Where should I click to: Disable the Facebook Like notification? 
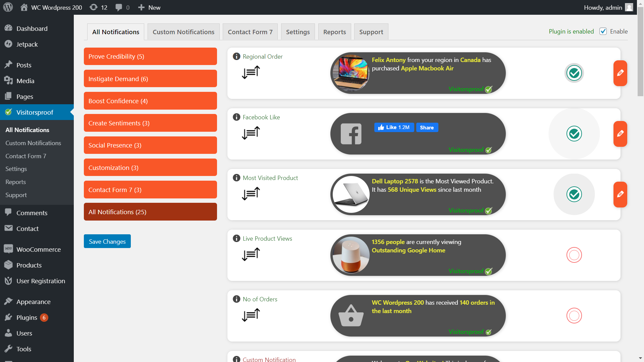[574, 134]
